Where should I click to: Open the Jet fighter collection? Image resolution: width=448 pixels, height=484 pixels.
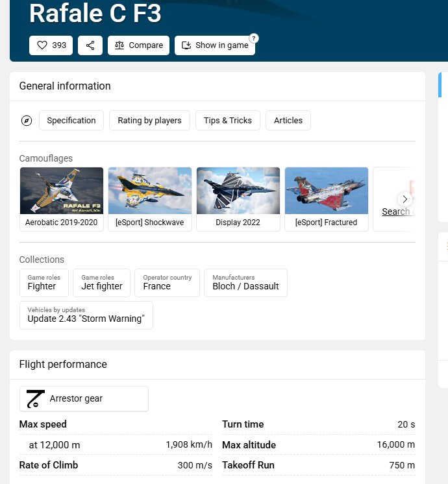pos(102,283)
